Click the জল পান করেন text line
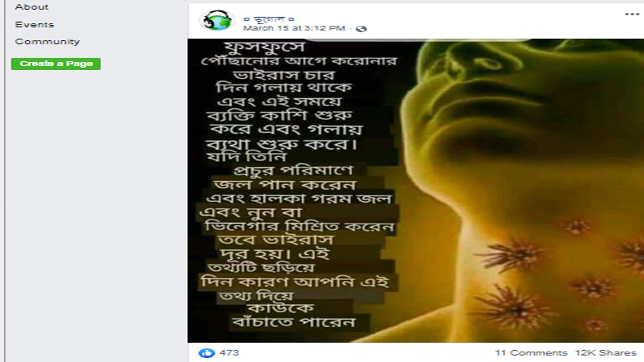The width and height of the screenshot is (644, 362). [x=284, y=185]
